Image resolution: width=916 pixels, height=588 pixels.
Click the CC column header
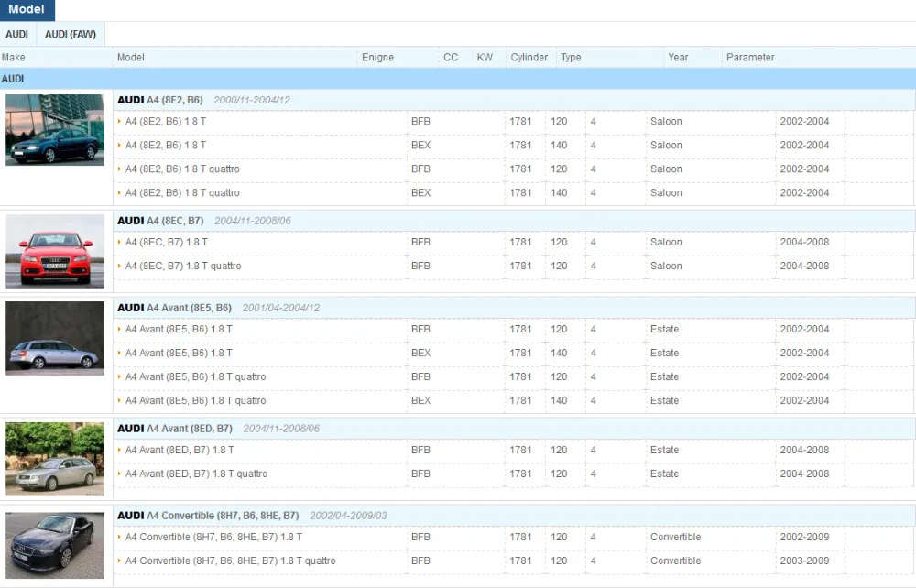tap(451, 57)
